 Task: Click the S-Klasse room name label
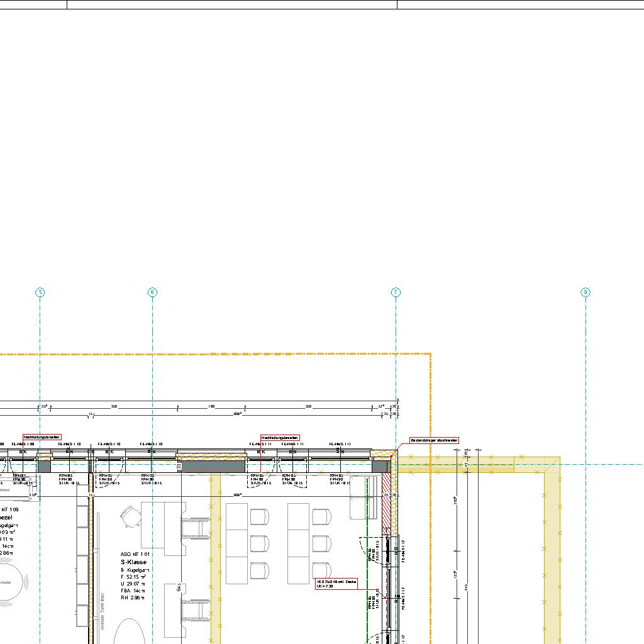tap(135, 561)
